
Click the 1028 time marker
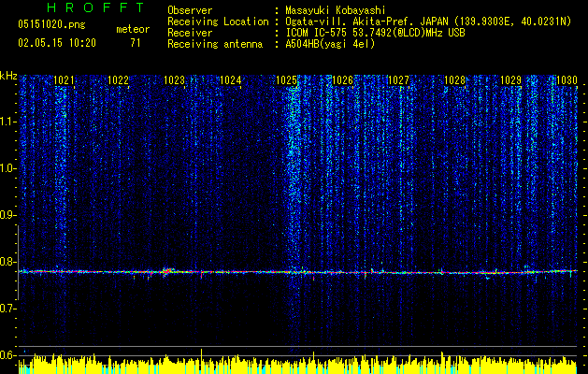pos(455,80)
